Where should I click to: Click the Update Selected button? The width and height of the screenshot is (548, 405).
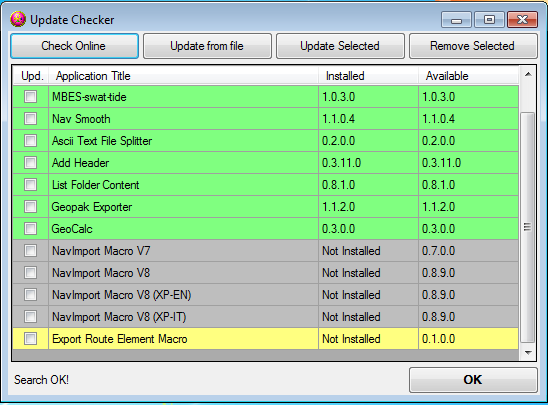[x=340, y=46]
